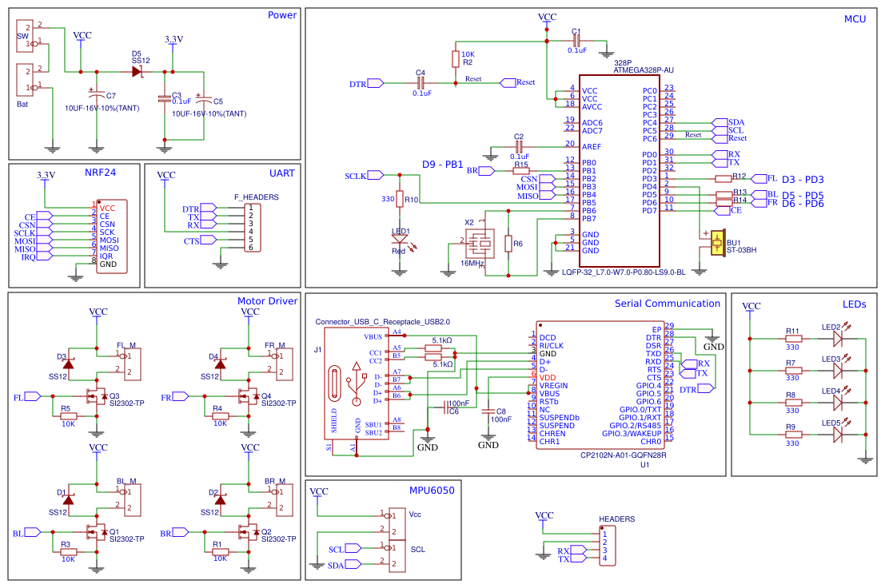Click the 16MHz crystal symbol X2
This screenshot has height=588, width=885.
click(480, 244)
